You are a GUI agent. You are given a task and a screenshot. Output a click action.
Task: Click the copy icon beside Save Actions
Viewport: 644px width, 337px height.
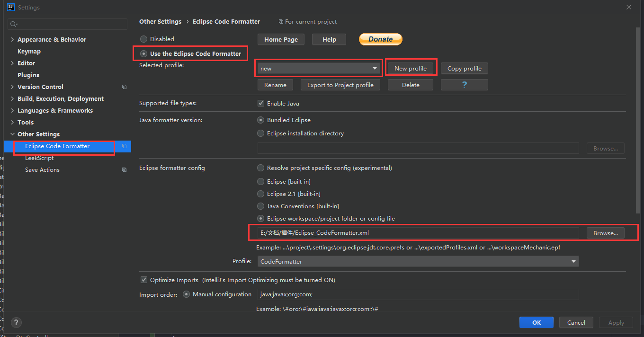coord(124,170)
